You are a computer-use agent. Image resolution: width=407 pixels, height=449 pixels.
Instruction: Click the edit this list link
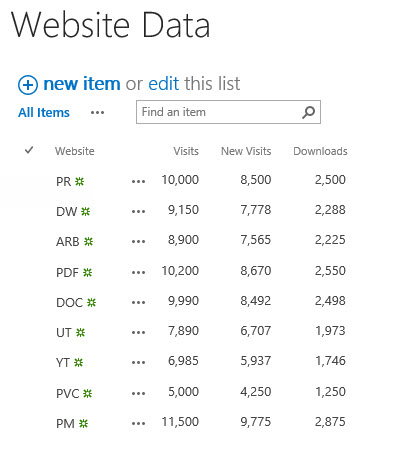[x=163, y=84]
